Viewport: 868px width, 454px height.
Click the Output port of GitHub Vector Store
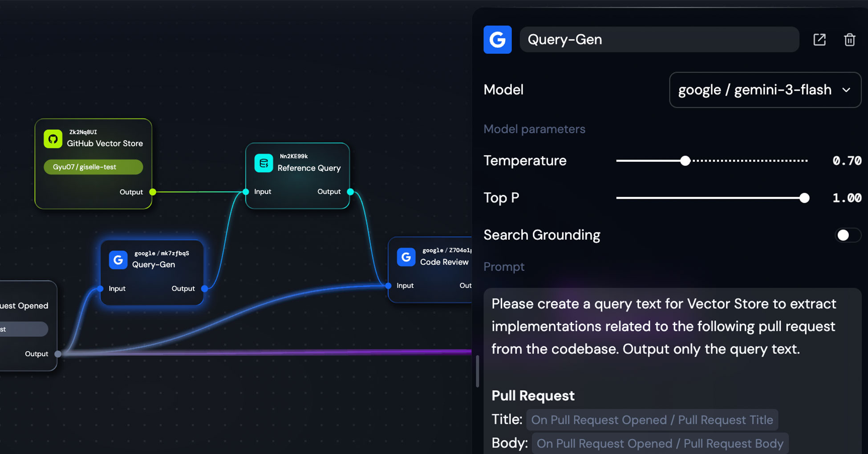[x=152, y=192]
